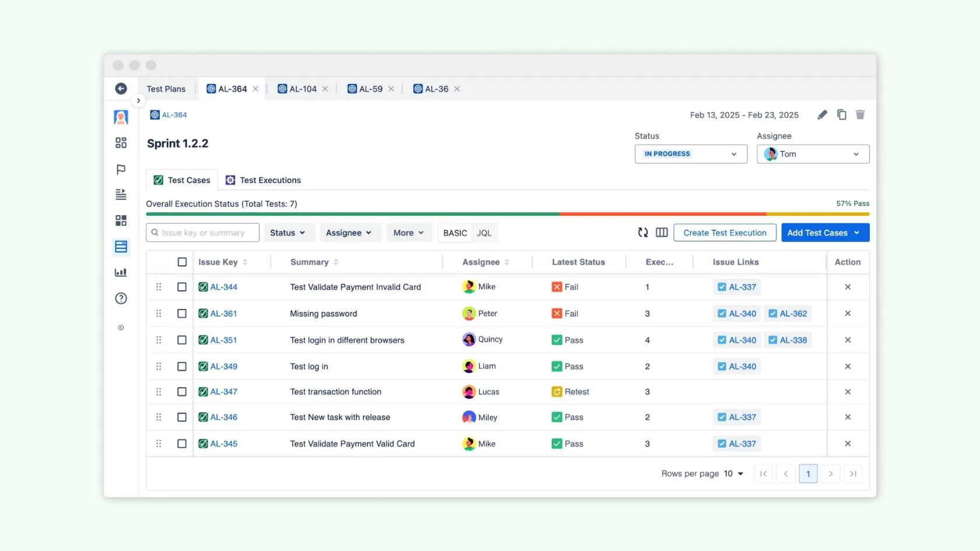
Task: Open the column settings icon
Action: [x=661, y=233]
